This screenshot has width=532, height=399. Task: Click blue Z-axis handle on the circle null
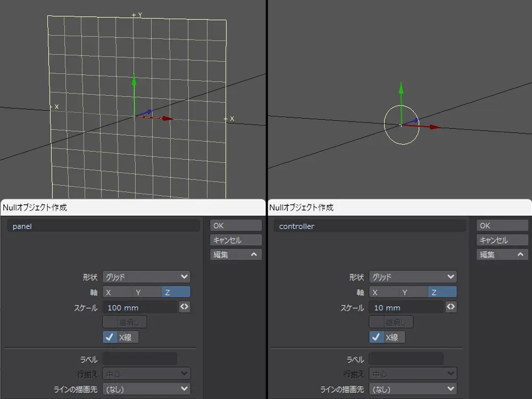418,120
